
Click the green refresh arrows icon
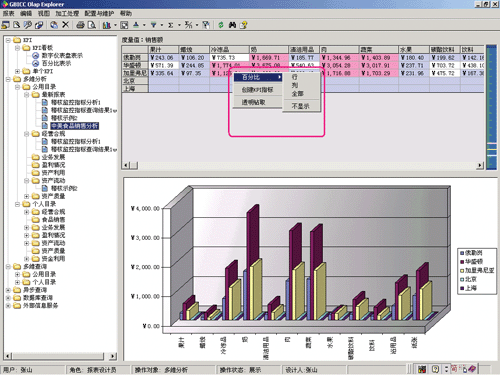[x=221, y=25]
